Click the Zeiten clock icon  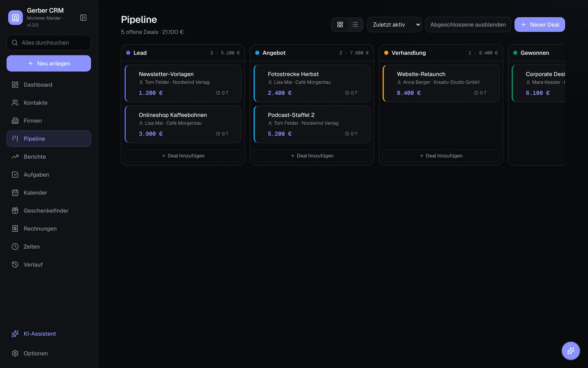[15, 247]
